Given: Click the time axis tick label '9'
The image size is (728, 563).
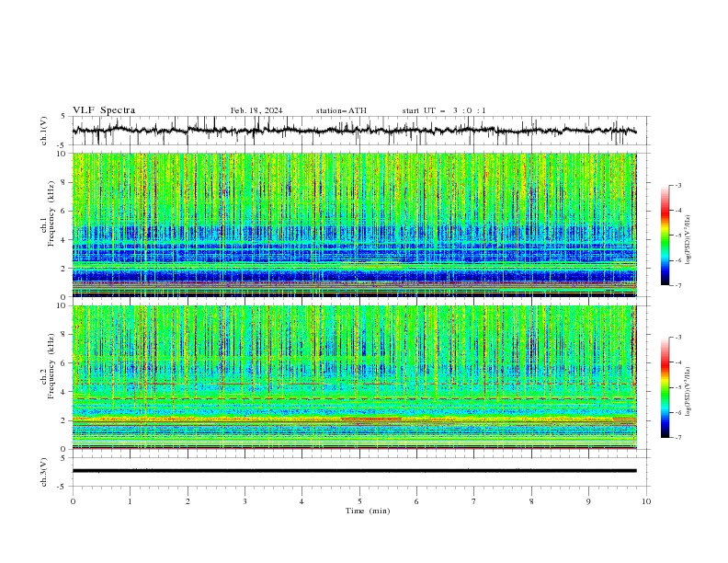Looking at the screenshot, I should pos(588,501).
